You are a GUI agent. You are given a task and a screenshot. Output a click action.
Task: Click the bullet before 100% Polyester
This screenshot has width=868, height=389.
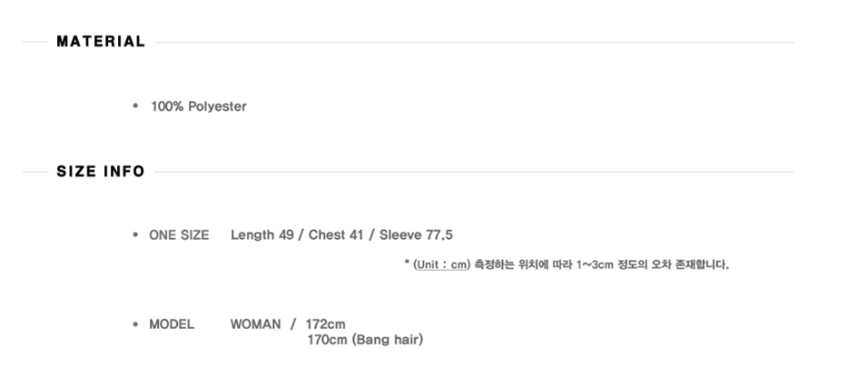[x=135, y=106]
